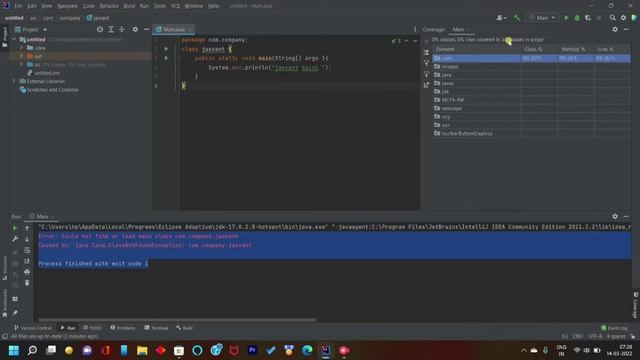Open the Tools menu
Image resolution: width=640 pixels, height=360 pixels.
click(x=160, y=6)
